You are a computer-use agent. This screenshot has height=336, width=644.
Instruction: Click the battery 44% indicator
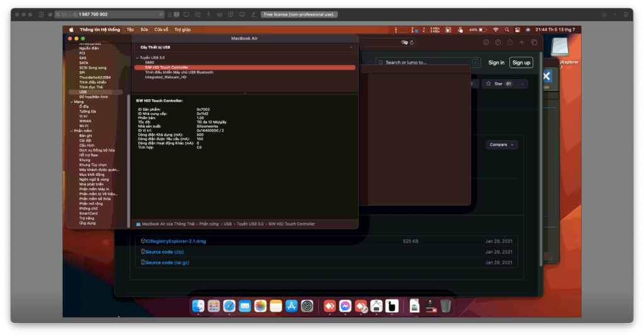478,30
